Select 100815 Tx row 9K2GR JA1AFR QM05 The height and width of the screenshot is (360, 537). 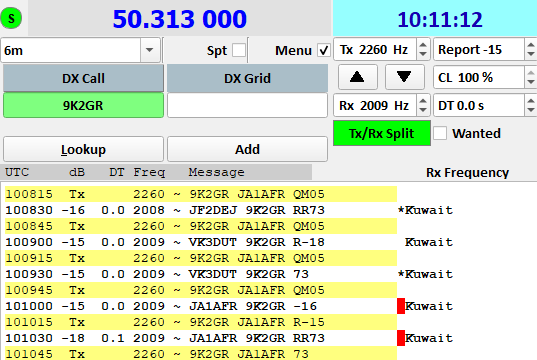[x=201, y=194]
